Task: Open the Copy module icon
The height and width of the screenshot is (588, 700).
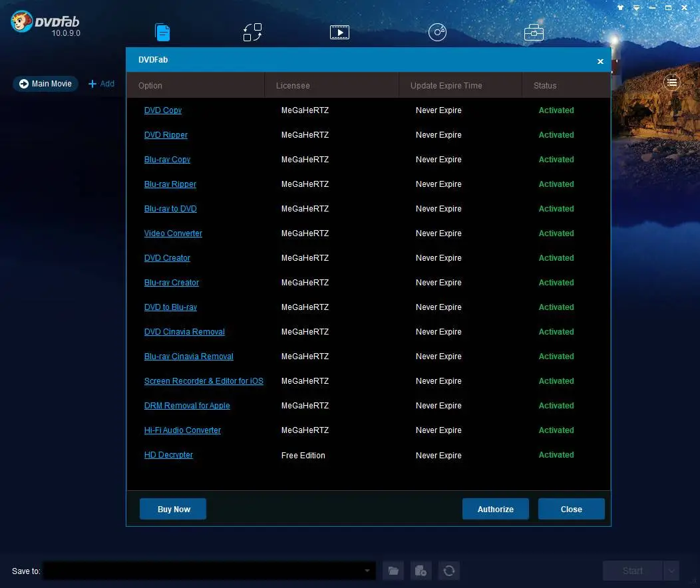Action: click(x=162, y=32)
